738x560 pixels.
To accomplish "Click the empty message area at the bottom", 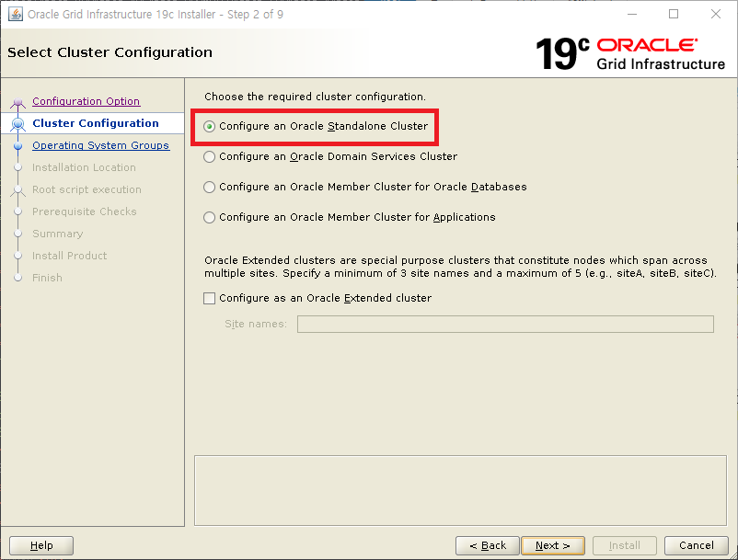I will pyautogui.click(x=460, y=490).
